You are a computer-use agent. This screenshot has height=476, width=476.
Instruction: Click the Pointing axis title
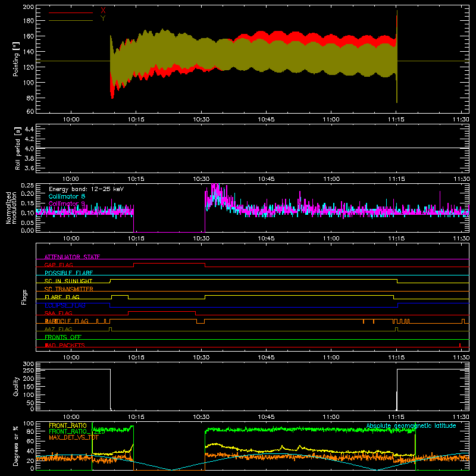pyautogui.click(x=16, y=59)
